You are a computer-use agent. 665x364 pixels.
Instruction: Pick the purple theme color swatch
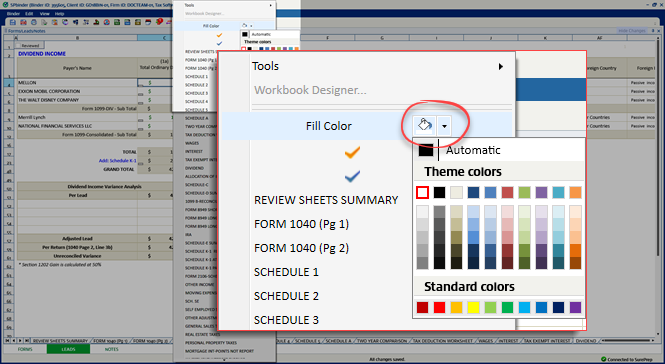tap(541, 193)
